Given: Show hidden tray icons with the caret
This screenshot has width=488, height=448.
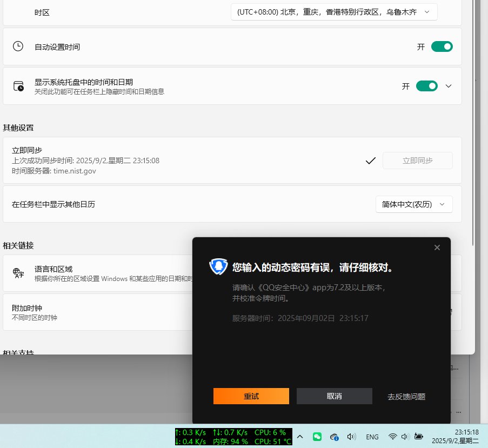Looking at the screenshot, I should point(300,437).
